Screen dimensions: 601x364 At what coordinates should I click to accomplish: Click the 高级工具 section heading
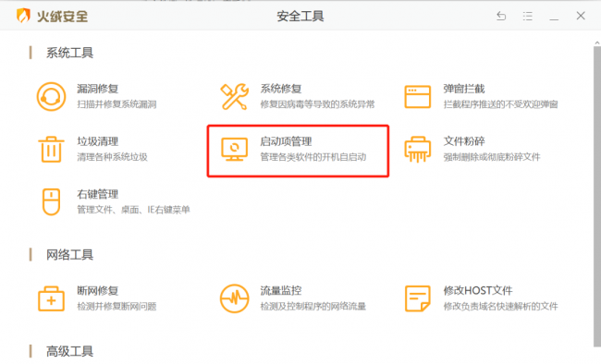pyautogui.click(x=69, y=351)
